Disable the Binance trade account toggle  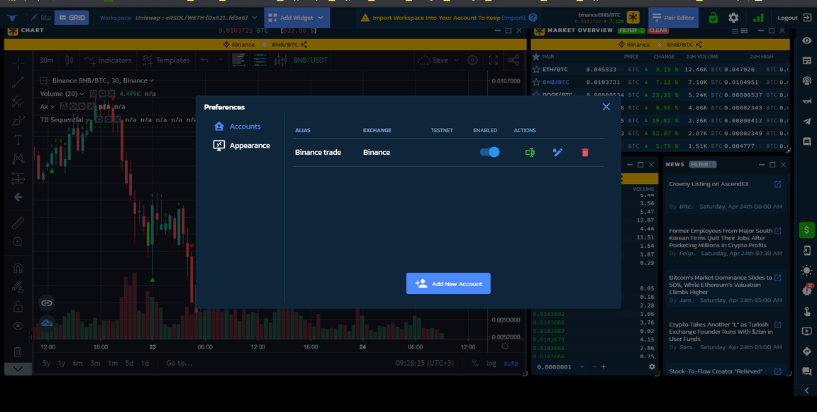coord(489,152)
